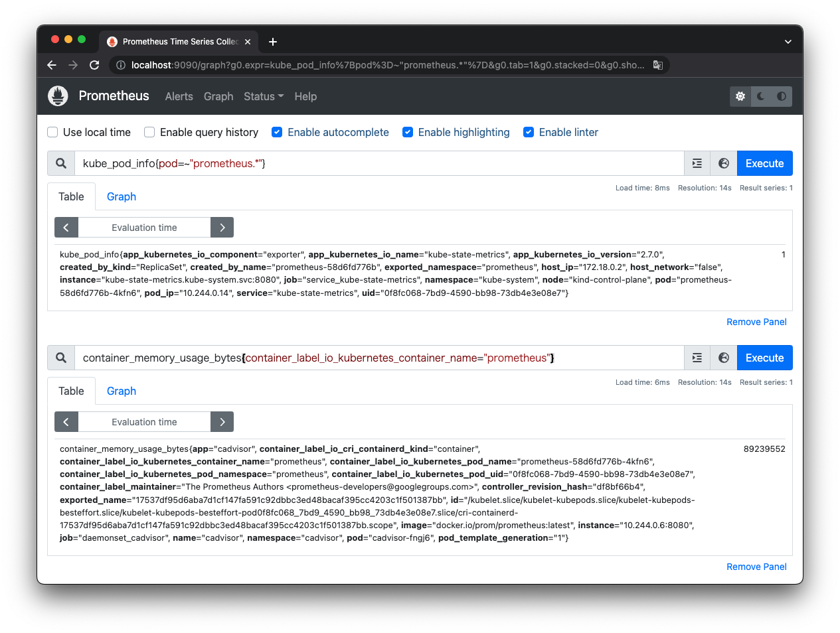Step evaluation time back in second panel
This screenshot has width=840, height=633.
[x=66, y=422]
